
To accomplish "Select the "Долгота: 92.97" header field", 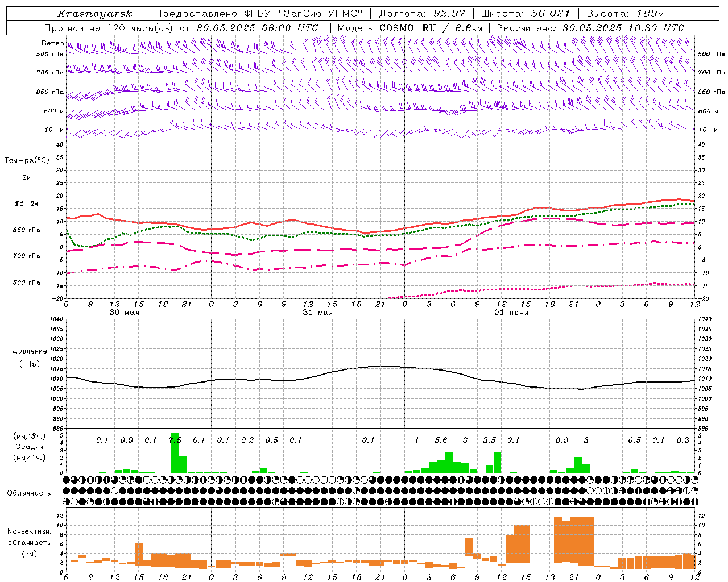I will click(x=422, y=14).
